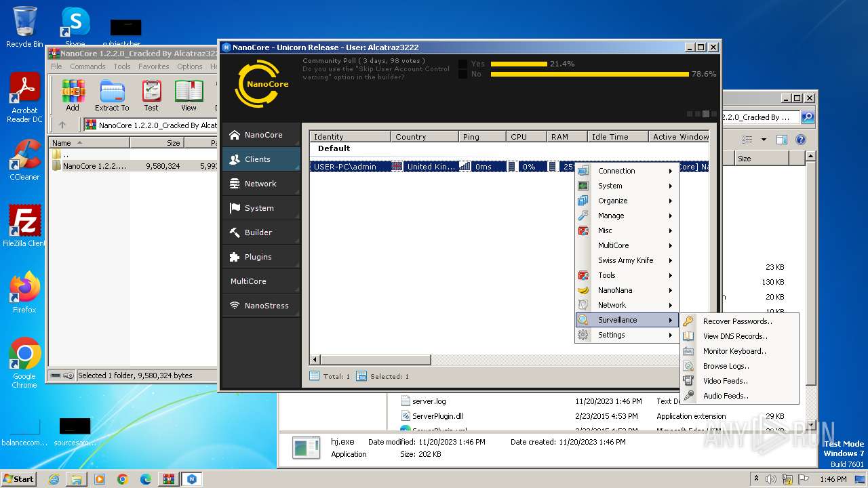The image size is (868, 488).
Task: Click the WinRAR Extract To button
Action: 112,96
